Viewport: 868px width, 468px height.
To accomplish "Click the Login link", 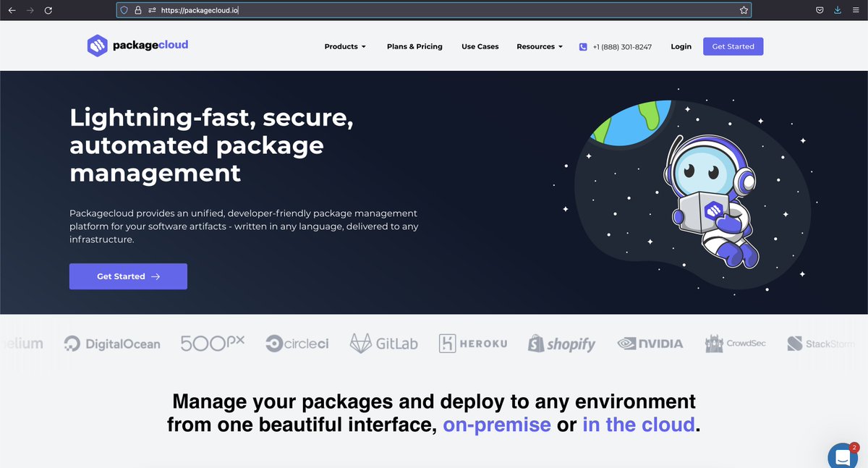I will tap(681, 46).
